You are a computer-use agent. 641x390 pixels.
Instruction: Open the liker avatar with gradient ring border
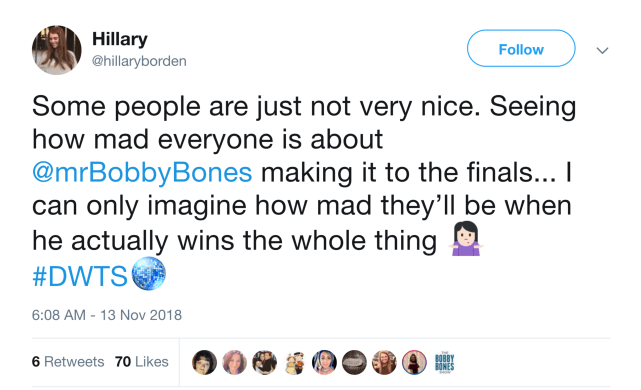coord(415,362)
